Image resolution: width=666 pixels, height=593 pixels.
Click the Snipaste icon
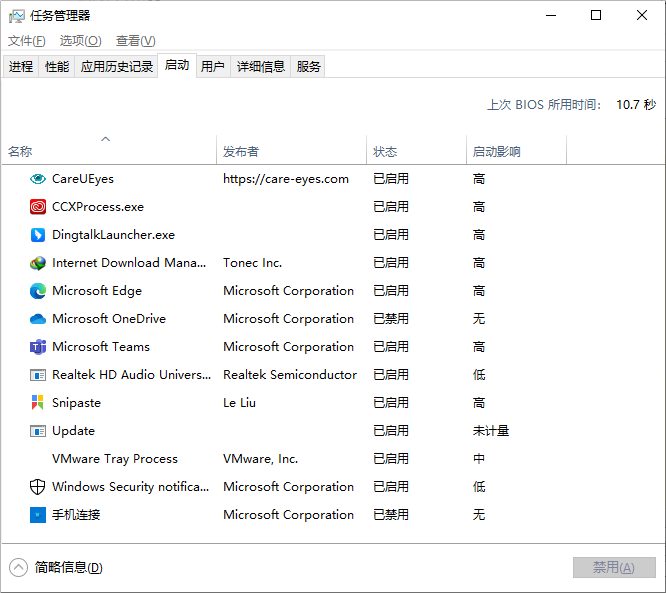pyautogui.click(x=38, y=403)
